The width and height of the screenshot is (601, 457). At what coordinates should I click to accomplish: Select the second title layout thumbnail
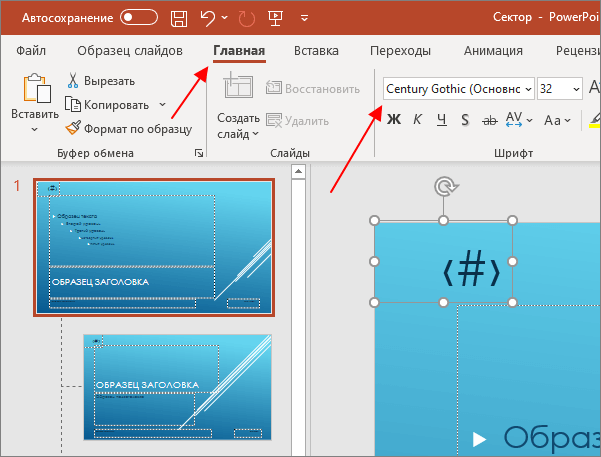pyautogui.click(x=177, y=387)
